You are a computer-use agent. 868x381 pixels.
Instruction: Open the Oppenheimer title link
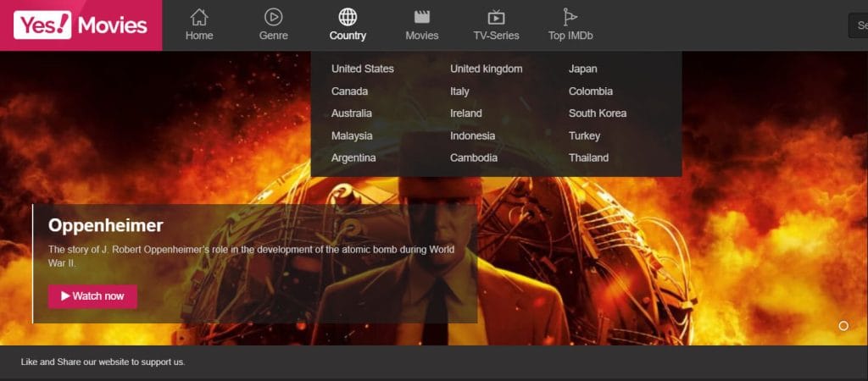point(106,225)
